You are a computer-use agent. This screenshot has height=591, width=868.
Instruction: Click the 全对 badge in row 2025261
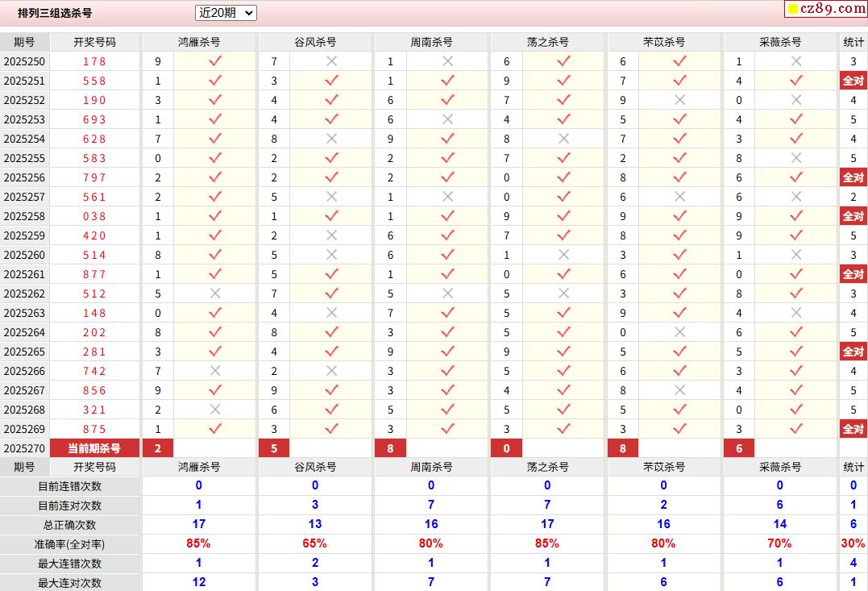(x=853, y=275)
